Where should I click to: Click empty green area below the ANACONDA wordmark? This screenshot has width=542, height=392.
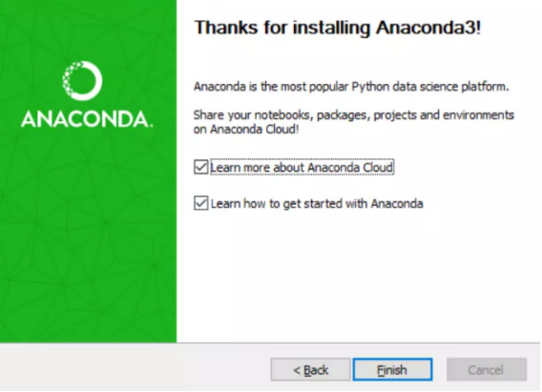coord(88,235)
